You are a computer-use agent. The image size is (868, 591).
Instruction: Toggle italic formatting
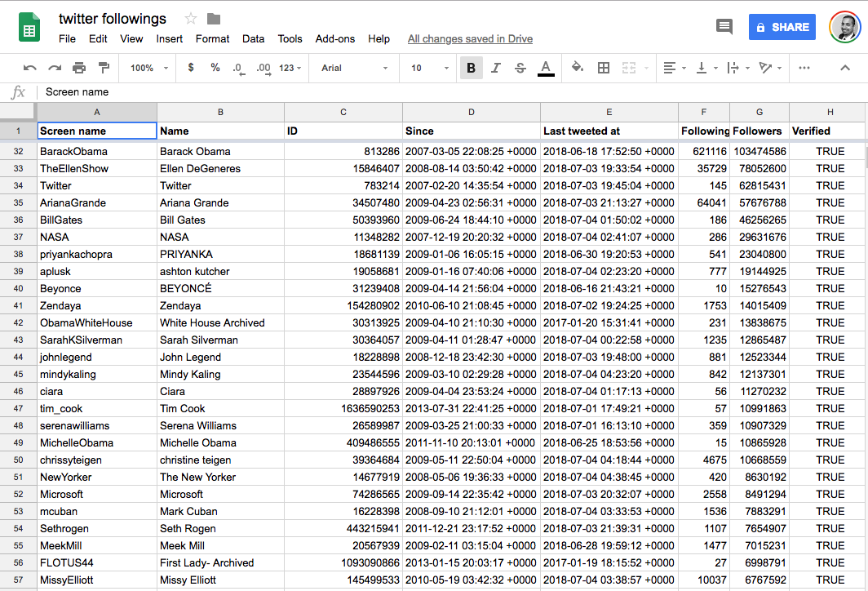(x=495, y=68)
